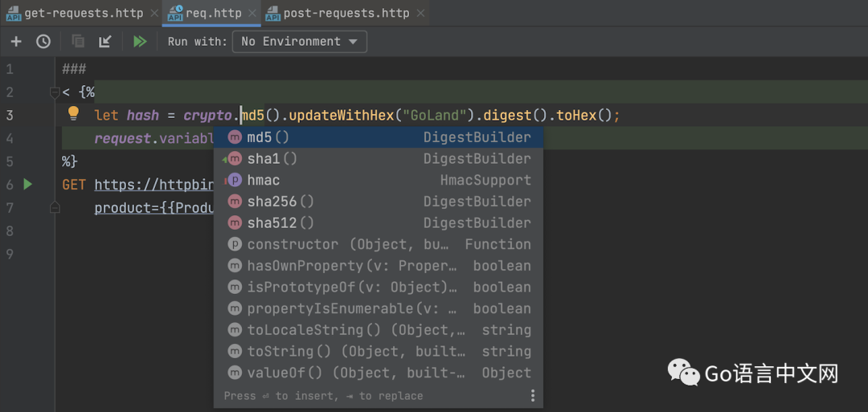Toggle the fold marker on line 7
The image size is (868, 412).
click(55, 207)
